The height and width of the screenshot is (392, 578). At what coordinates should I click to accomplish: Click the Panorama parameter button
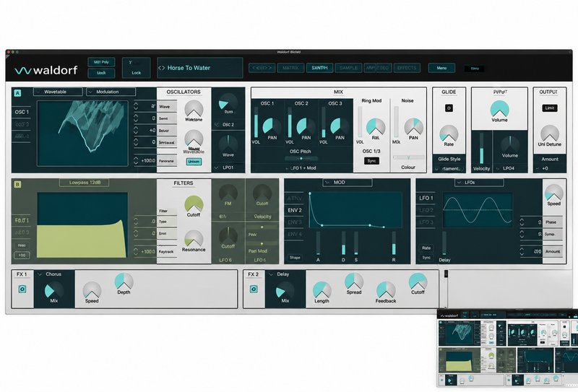(167, 161)
